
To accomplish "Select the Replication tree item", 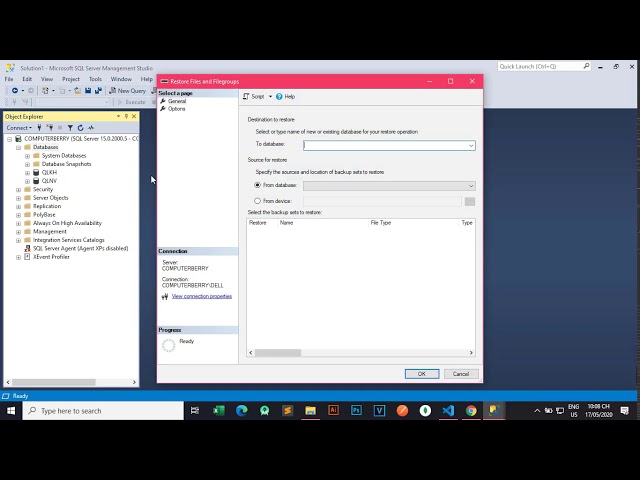I will tap(47, 206).
